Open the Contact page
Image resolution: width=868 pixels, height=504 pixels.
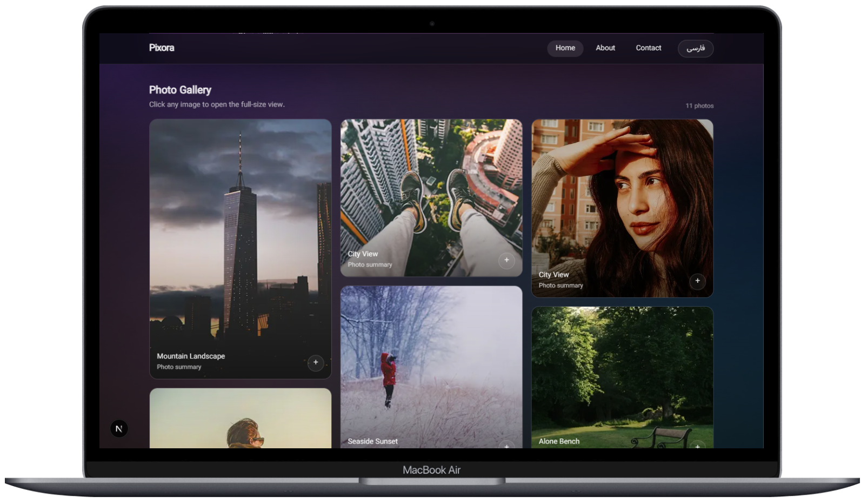click(x=649, y=48)
